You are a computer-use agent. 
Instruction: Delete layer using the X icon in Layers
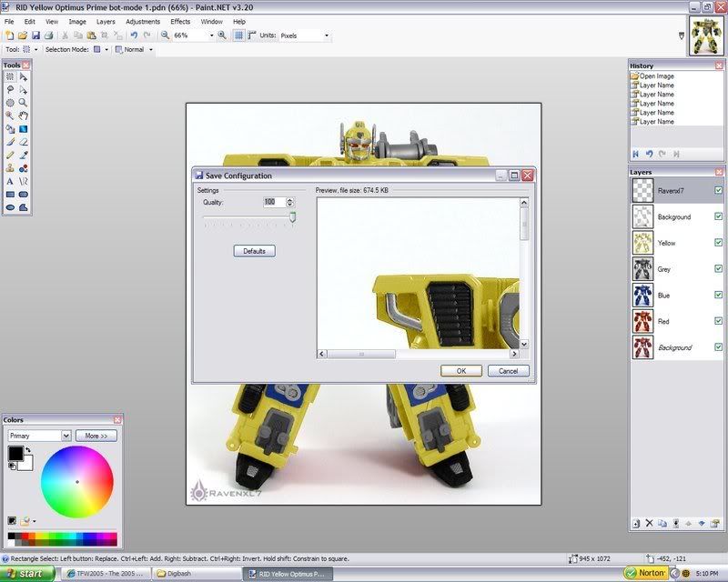[x=649, y=524]
